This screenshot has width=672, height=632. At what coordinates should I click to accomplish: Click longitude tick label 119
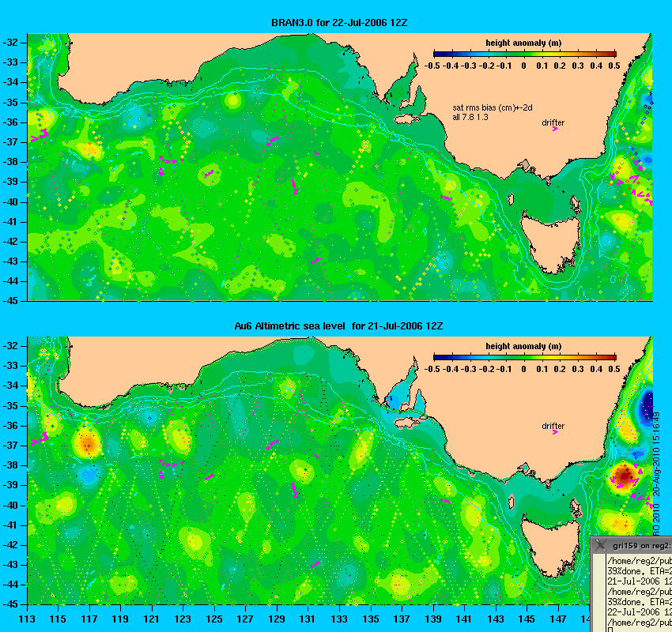coord(120,619)
